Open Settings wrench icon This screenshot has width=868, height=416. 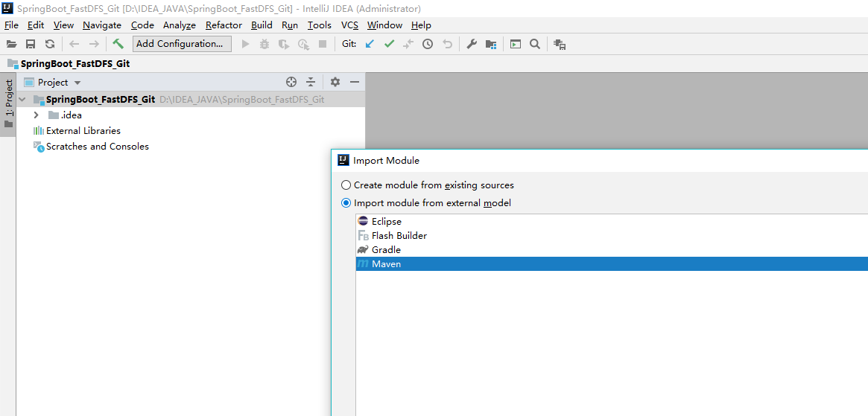471,44
